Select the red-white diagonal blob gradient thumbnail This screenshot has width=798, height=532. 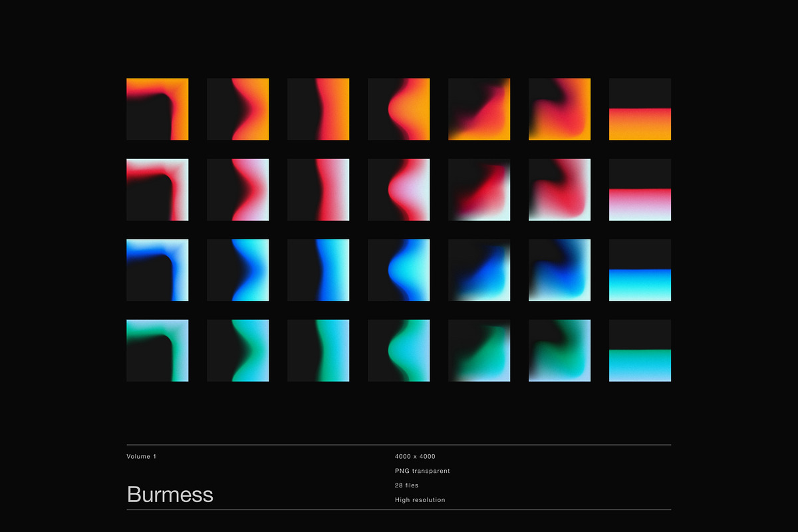point(479,190)
